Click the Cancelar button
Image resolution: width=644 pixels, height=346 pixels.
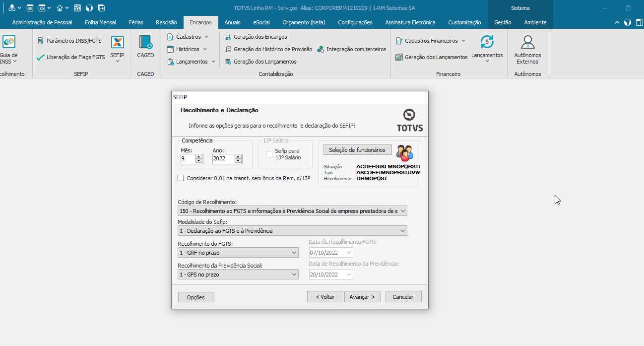click(x=403, y=297)
